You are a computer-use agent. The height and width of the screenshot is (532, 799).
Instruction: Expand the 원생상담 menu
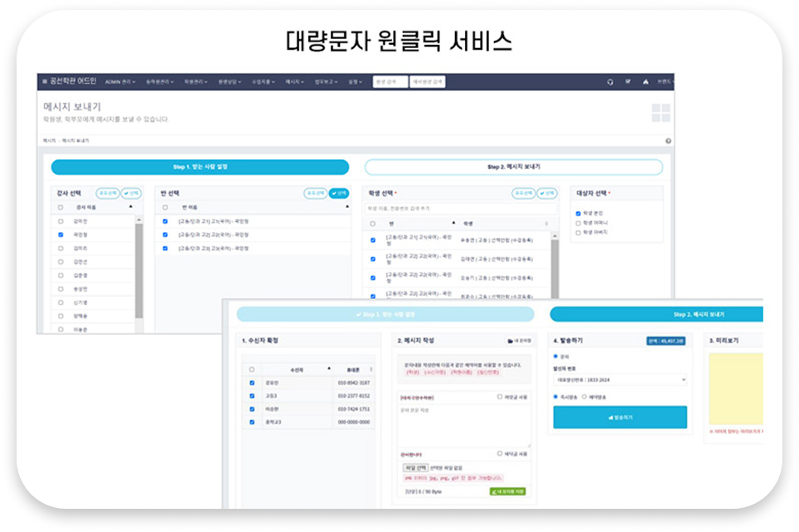[x=230, y=82]
